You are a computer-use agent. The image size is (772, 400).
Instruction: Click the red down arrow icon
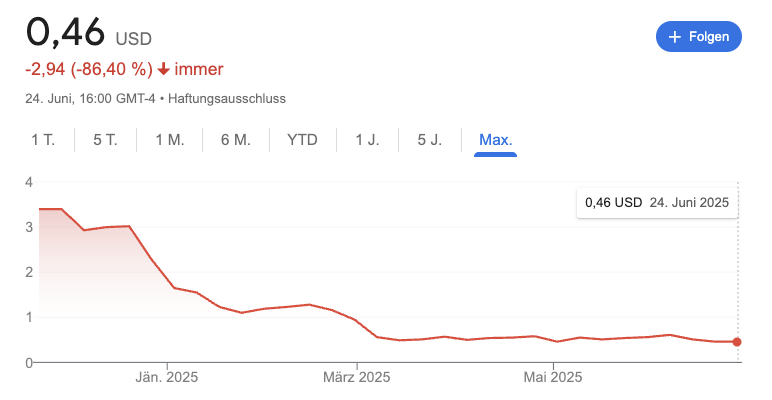click(163, 69)
